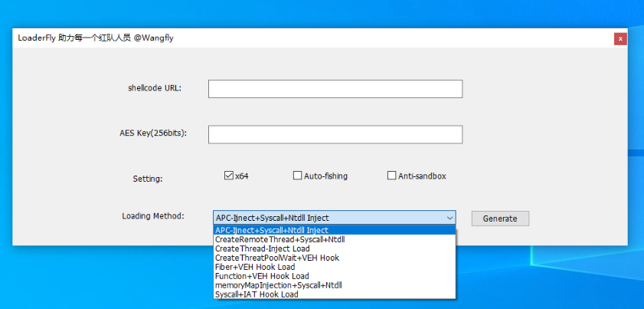This screenshot has height=309, width=644.
Task: Enable the Auto-fishing checkbox
Action: [x=297, y=176]
